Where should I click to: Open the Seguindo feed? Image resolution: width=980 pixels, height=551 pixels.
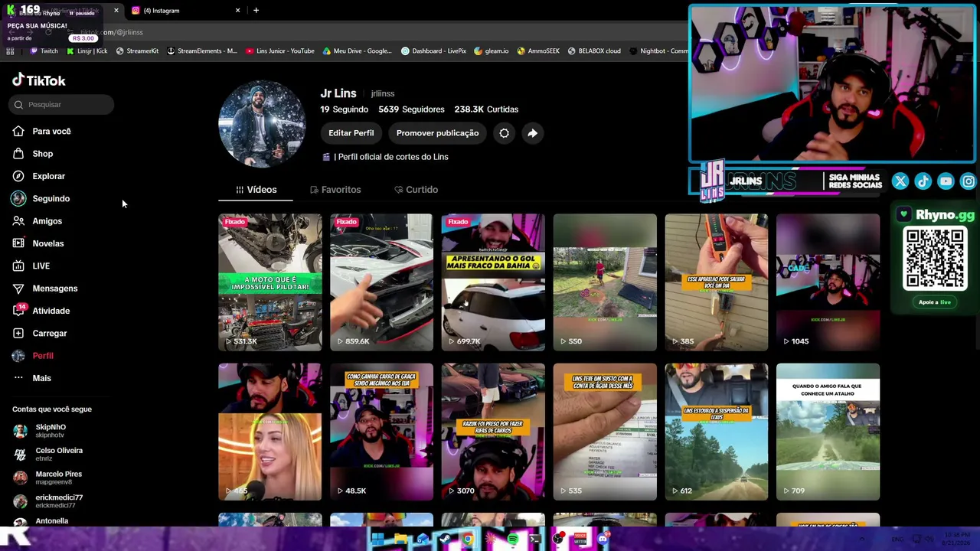[x=41, y=198]
